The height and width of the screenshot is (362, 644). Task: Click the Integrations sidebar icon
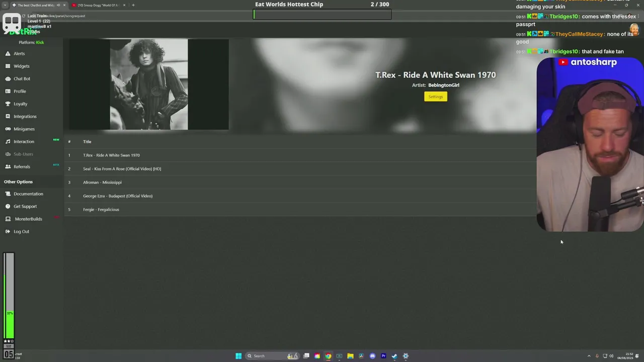tap(8, 116)
